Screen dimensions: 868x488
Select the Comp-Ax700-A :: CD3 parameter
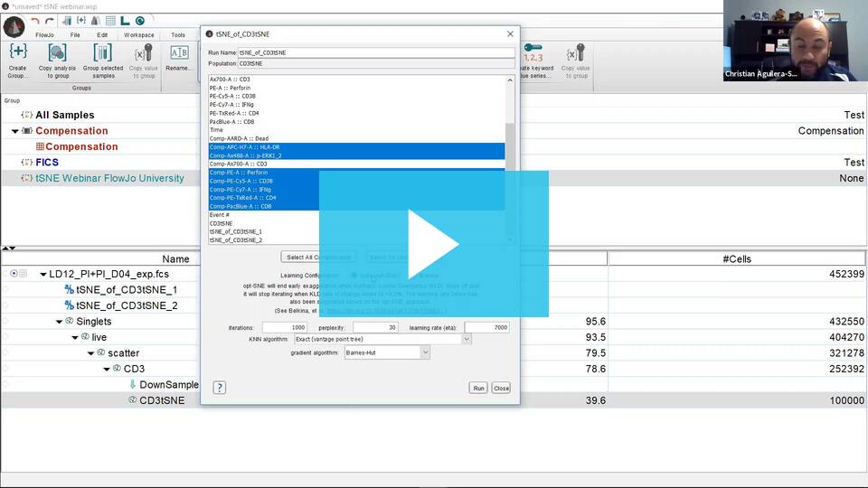tap(356, 164)
